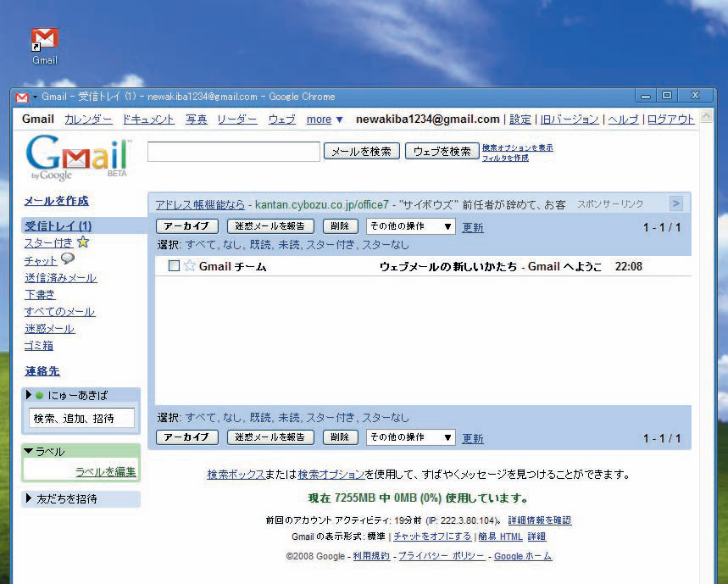Click フィルタを作成 link
Screen dimensions: 728x584
pos(505,158)
